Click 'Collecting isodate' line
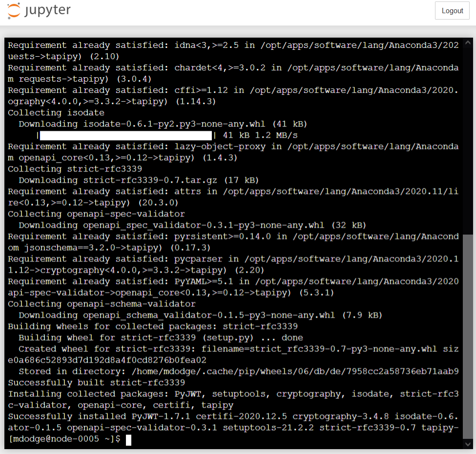 click(x=56, y=113)
